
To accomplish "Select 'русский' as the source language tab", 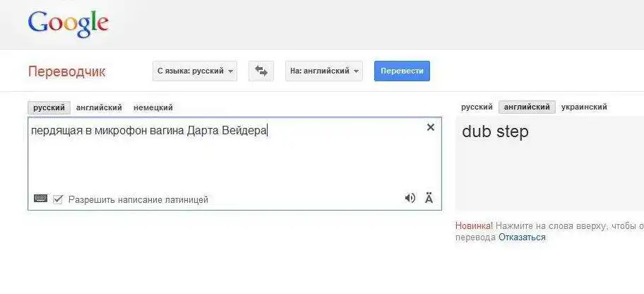I will [x=49, y=107].
